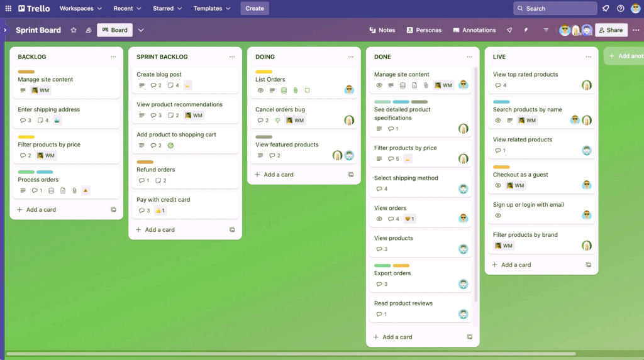Open DOING list actions menu
Image resolution: width=644 pixels, height=360 pixels.
351,57
